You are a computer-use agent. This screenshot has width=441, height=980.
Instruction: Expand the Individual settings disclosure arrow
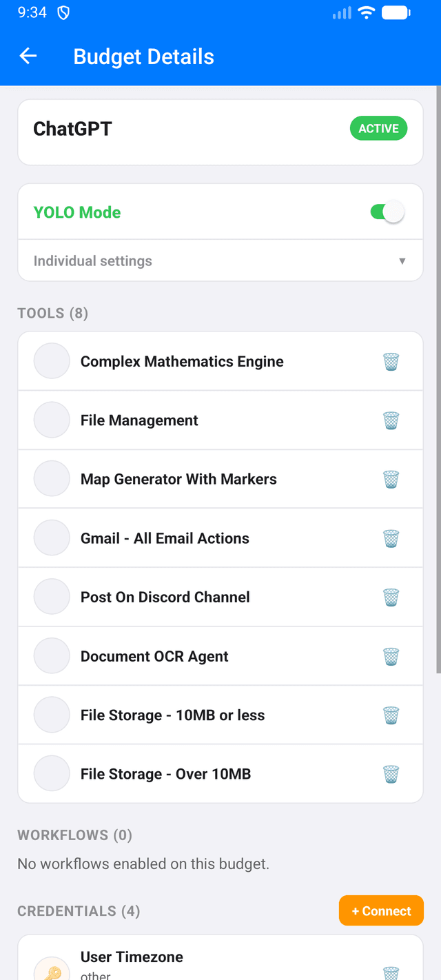point(402,261)
